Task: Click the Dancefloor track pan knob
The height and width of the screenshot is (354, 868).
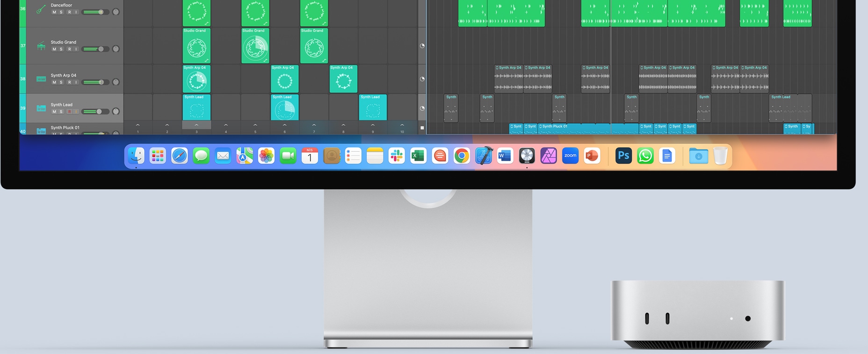Action: [x=116, y=12]
